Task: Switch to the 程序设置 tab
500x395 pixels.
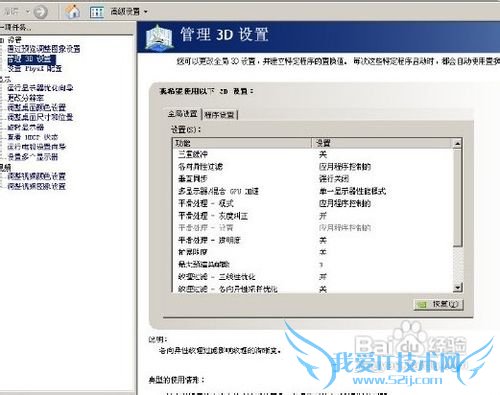Action: tap(219, 115)
